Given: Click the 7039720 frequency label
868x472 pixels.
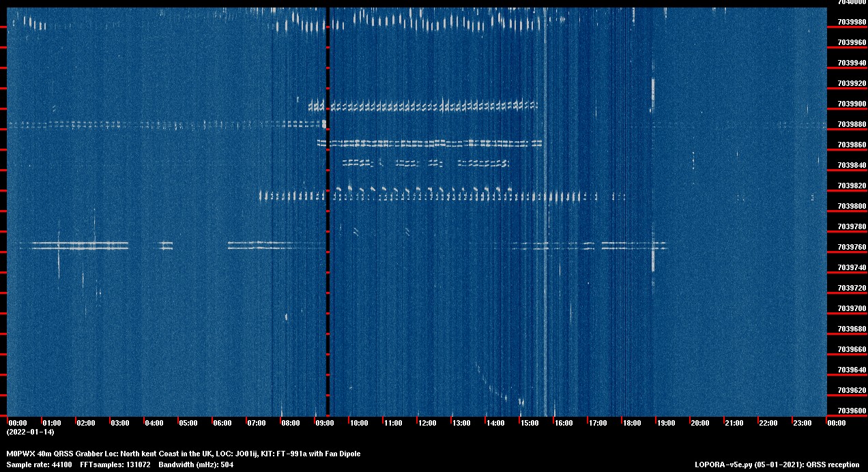Looking at the screenshot, I should (x=852, y=288).
